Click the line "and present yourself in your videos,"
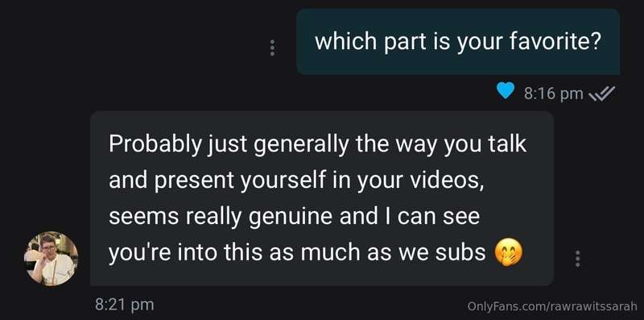Image resolution: width=644 pixels, height=320 pixels. (x=296, y=181)
